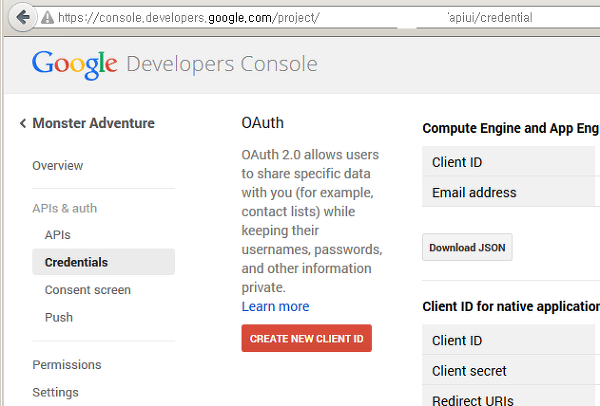Click Client ID row under Compute Engine

click(x=511, y=162)
